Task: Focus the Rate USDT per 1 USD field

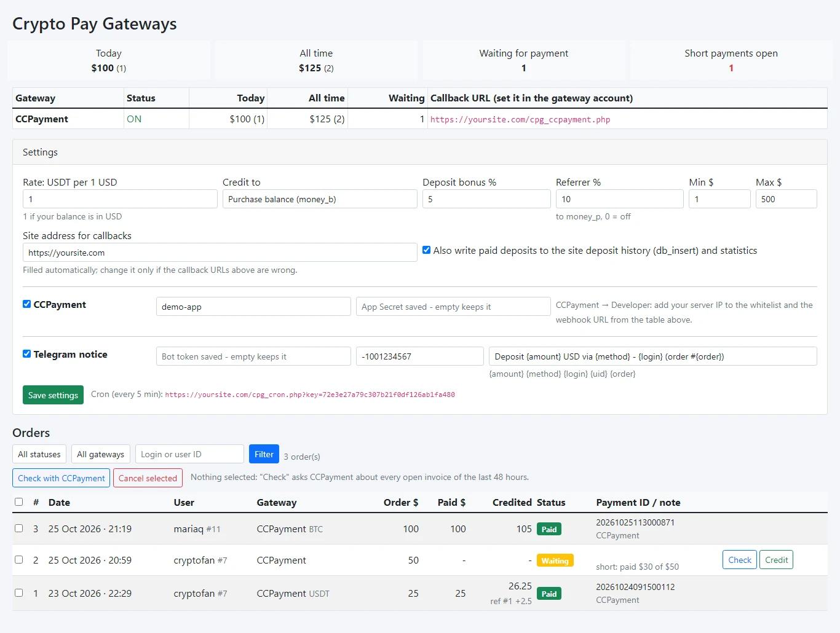Action: coord(120,199)
